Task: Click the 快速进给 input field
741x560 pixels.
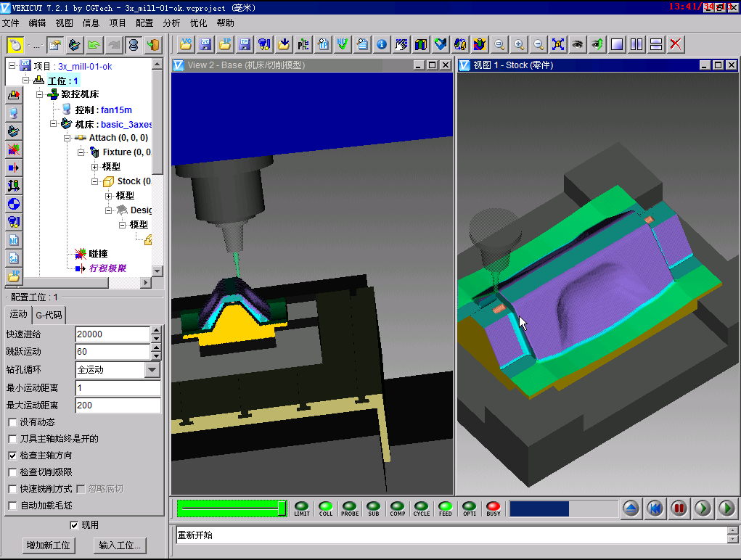Action: pyautogui.click(x=112, y=334)
